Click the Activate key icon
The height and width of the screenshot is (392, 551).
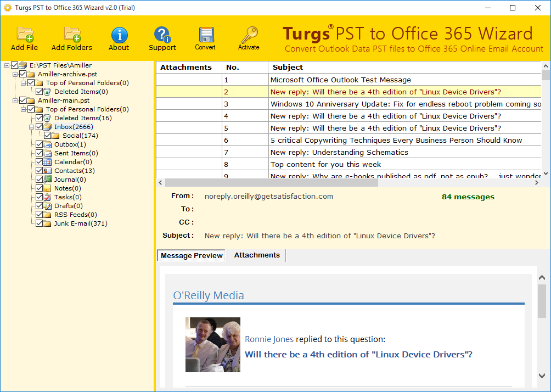(249, 35)
